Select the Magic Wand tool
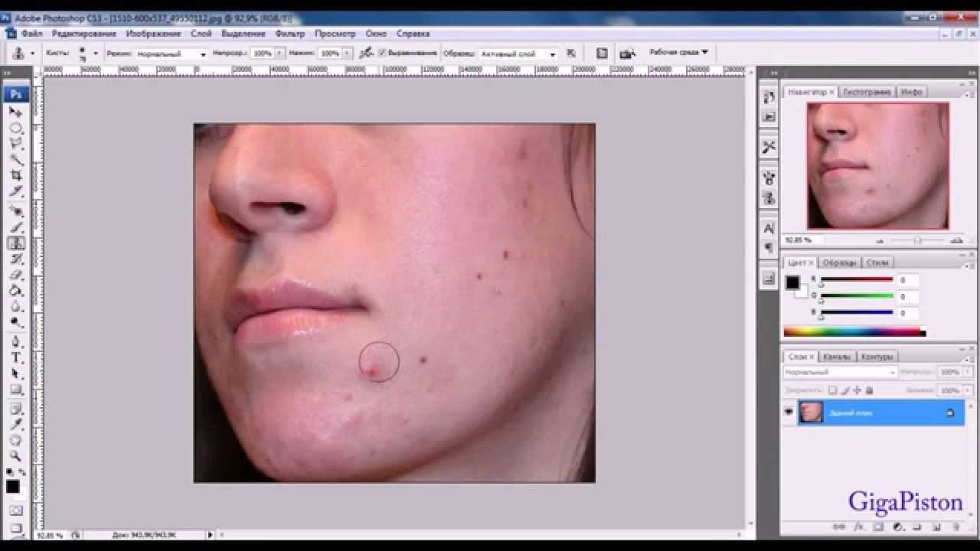Screen dimensions: 980x551 click(16, 160)
